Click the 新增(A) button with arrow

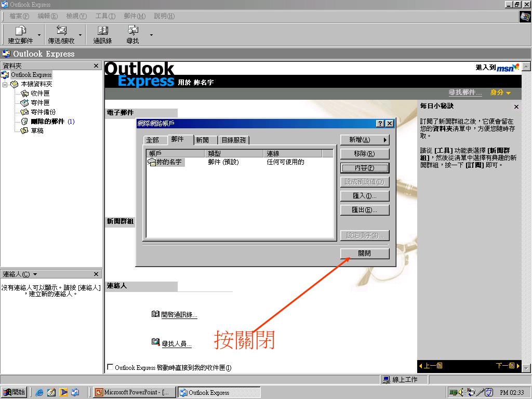click(x=365, y=140)
